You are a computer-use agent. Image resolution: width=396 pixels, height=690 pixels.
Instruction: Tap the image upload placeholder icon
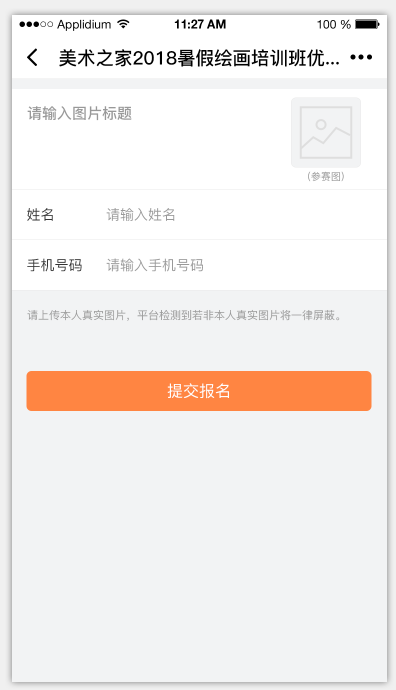click(326, 132)
